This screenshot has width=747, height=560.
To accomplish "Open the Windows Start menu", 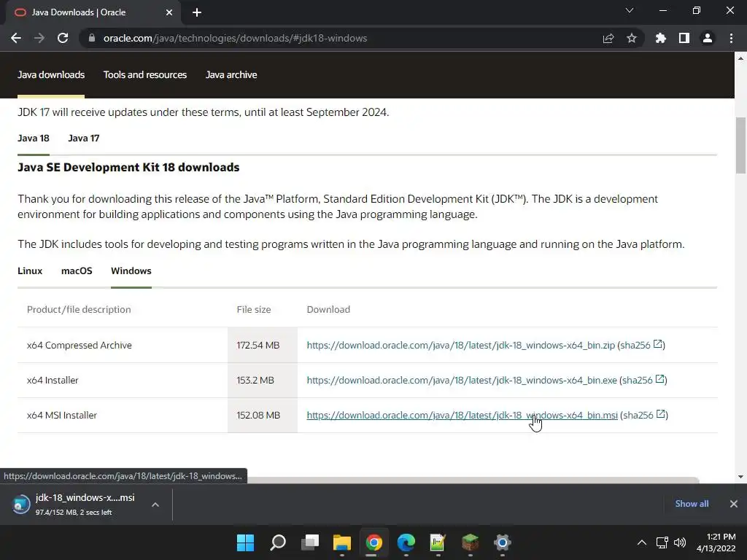I will (x=245, y=542).
